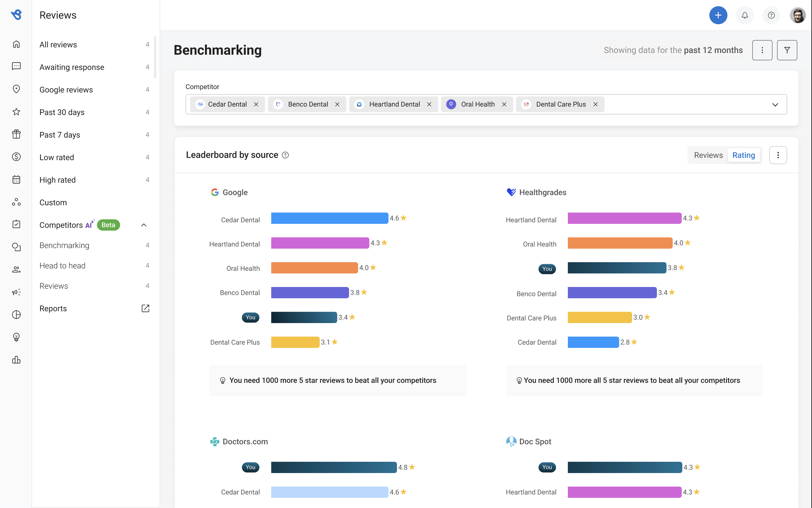Image resolution: width=812 pixels, height=508 pixels.
Task: Click the Google You 3.4 bar
Action: tap(304, 317)
